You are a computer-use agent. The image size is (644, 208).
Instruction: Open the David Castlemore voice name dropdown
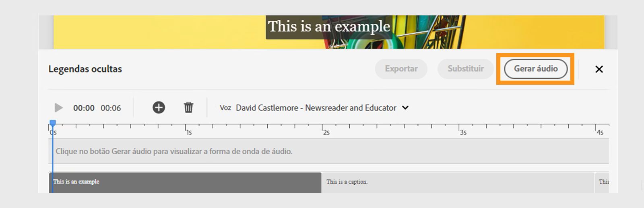point(316,108)
